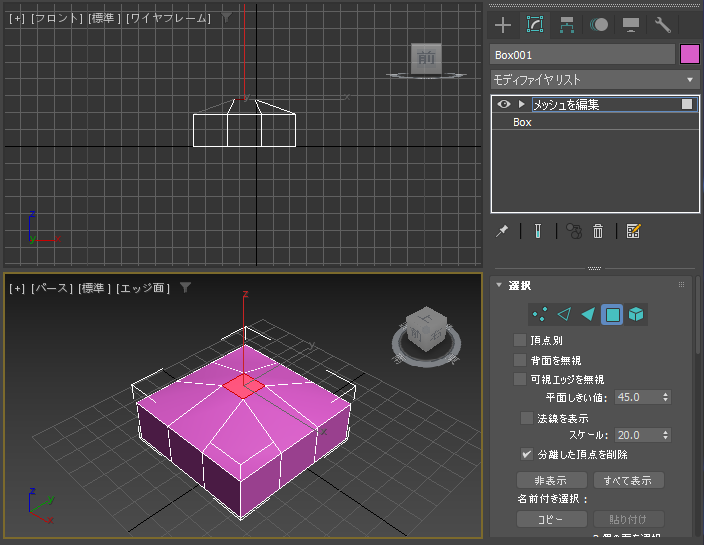Open front viewport [標準] menu

click(104, 18)
